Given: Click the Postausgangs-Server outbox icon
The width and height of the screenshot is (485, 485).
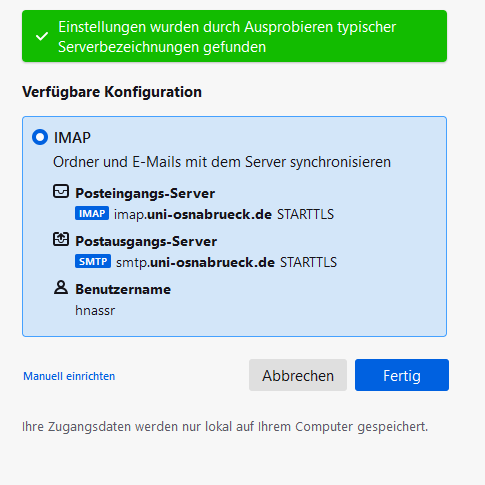Looking at the screenshot, I should (61, 239).
